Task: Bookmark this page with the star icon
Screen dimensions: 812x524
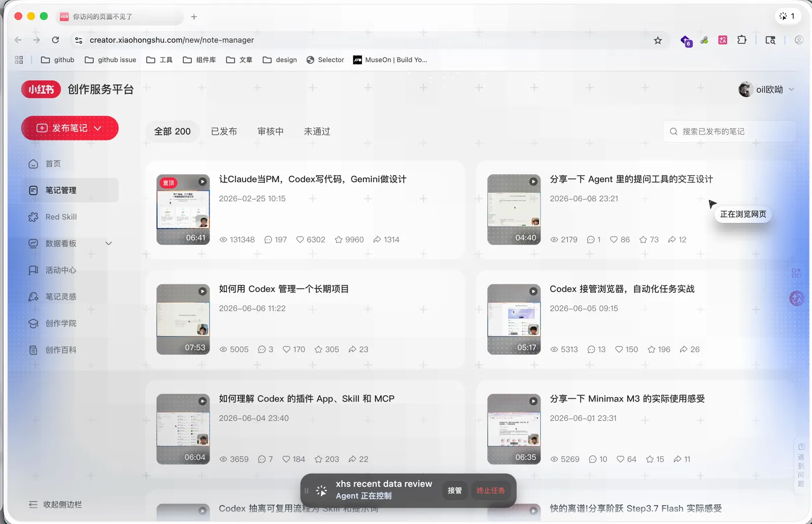Action: pos(658,40)
